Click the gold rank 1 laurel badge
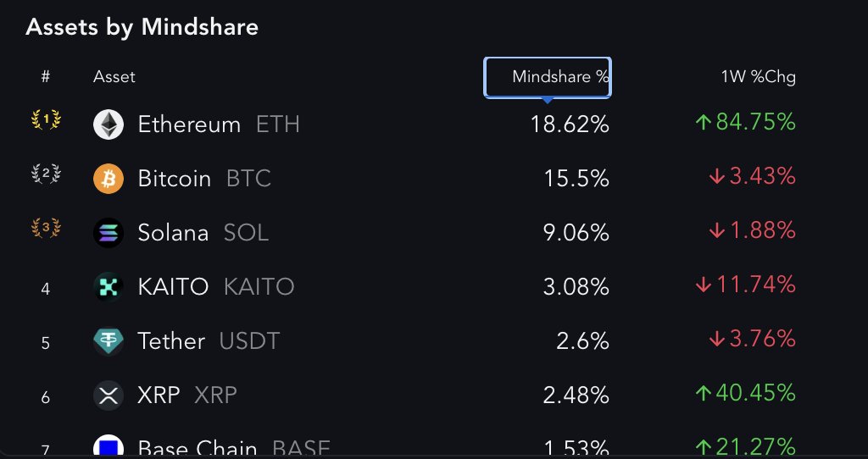 [x=46, y=119]
